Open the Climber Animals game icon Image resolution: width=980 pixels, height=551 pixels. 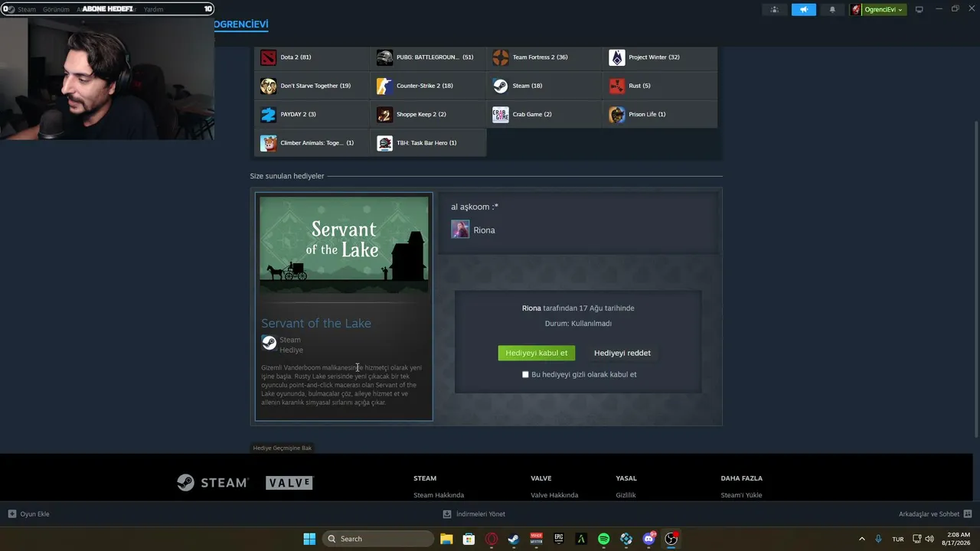point(268,143)
